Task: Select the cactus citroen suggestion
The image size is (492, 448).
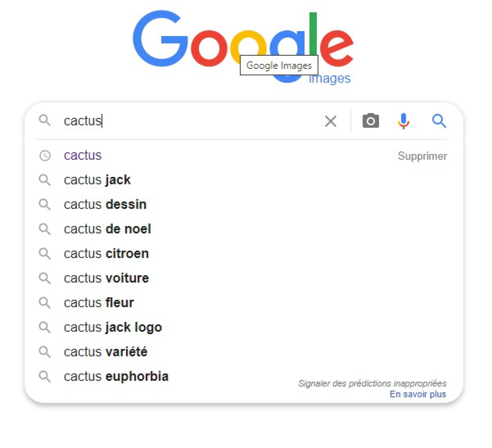Action: pyautogui.click(x=106, y=253)
